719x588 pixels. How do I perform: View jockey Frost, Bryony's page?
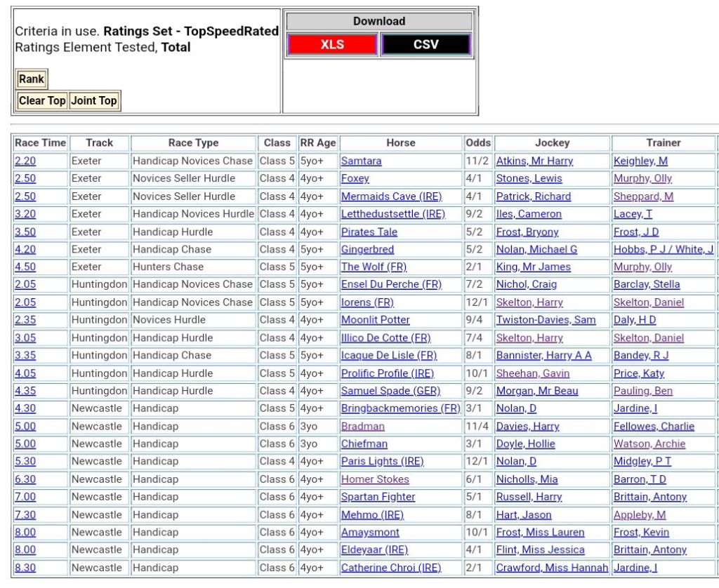(527, 232)
